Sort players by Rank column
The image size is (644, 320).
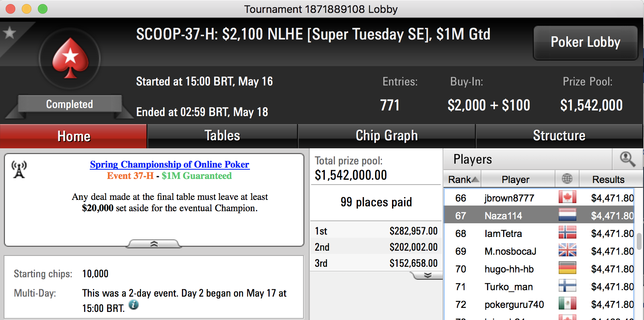click(463, 179)
